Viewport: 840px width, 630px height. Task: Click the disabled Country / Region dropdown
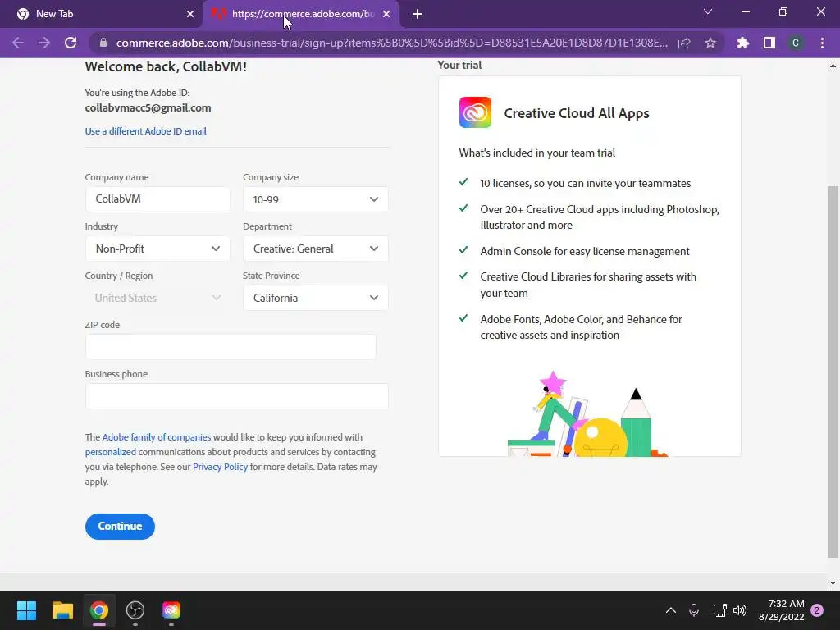157,298
